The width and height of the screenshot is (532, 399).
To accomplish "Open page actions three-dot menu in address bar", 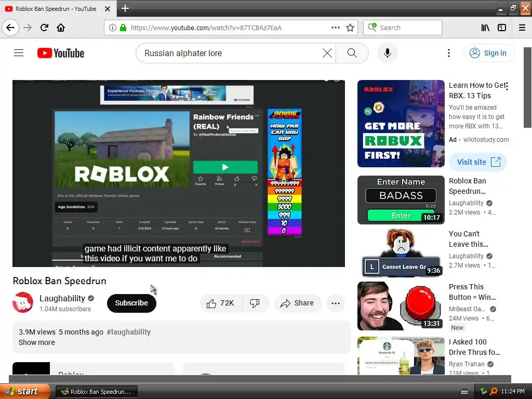I will click(x=336, y=28).
